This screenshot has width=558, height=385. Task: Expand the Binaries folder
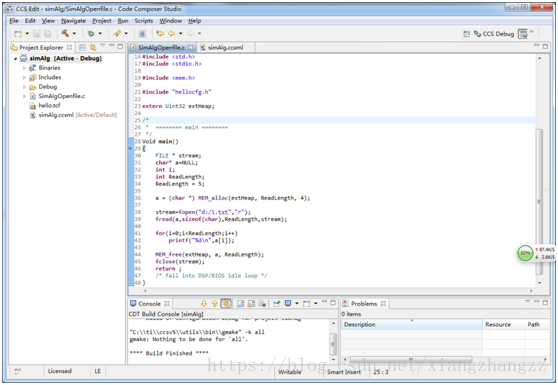pyautogui.click(x=24, y=68)
